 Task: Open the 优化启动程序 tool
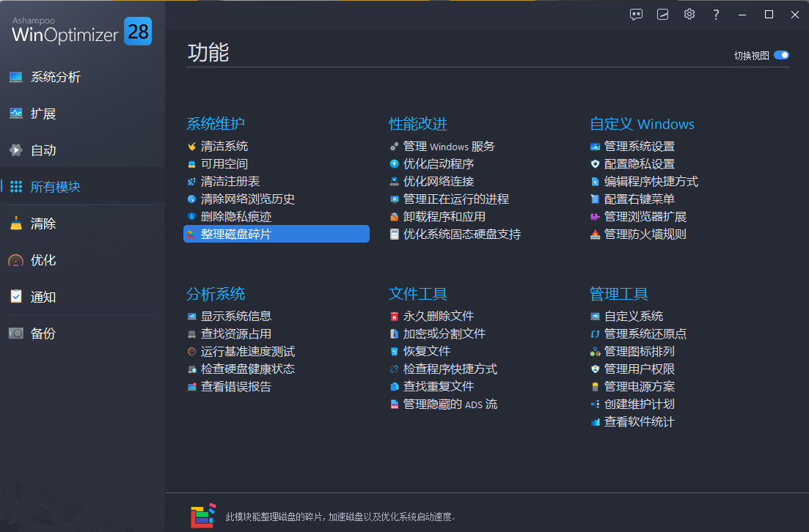438,163
